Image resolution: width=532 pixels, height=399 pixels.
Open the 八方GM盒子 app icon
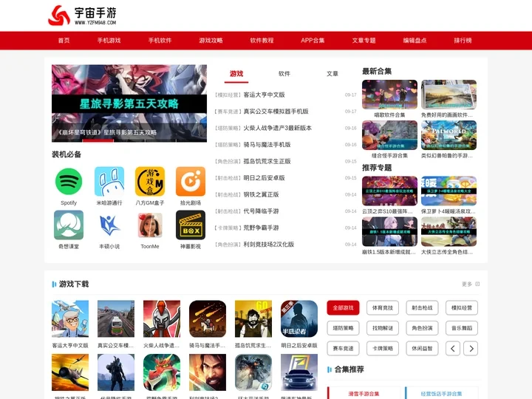coord(150,182)
